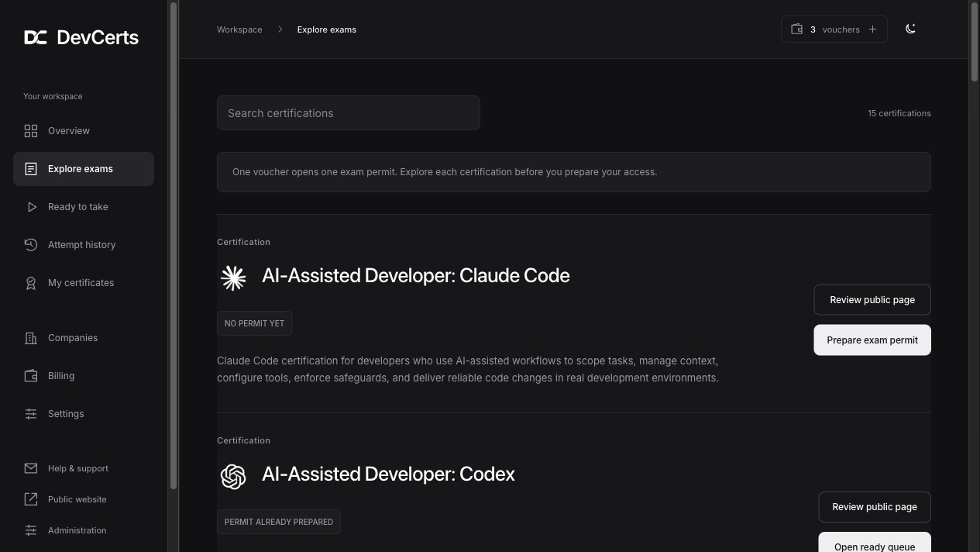Click the NO PERMIT YET badge
The image size is (980, 552).
(255, 323)
